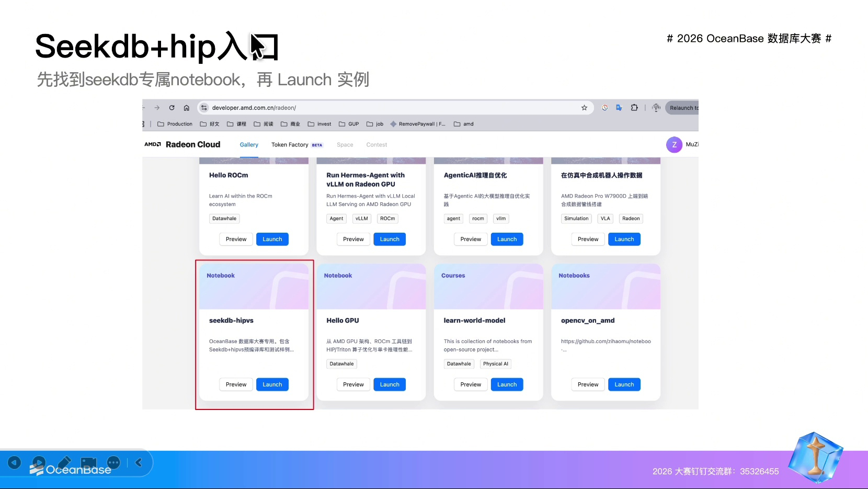The image size is (868, 489).
Task: Open the Contest tab
Action: (376, 145)
